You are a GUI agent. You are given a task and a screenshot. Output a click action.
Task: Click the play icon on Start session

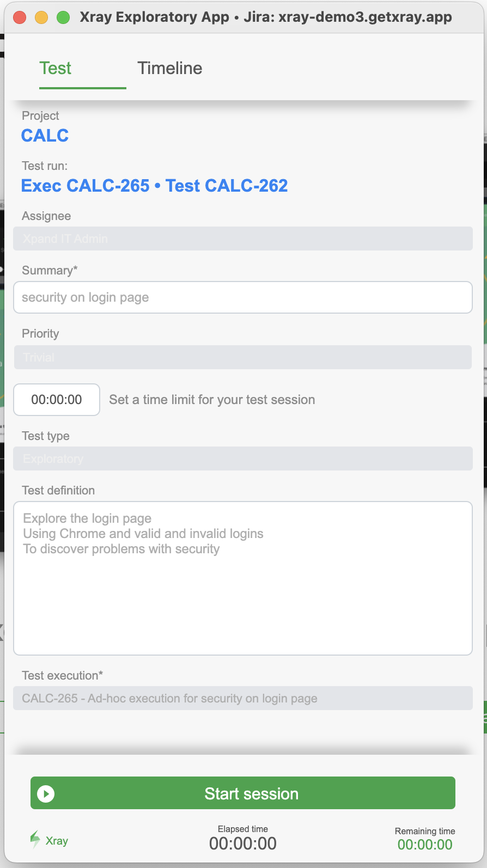46,794
